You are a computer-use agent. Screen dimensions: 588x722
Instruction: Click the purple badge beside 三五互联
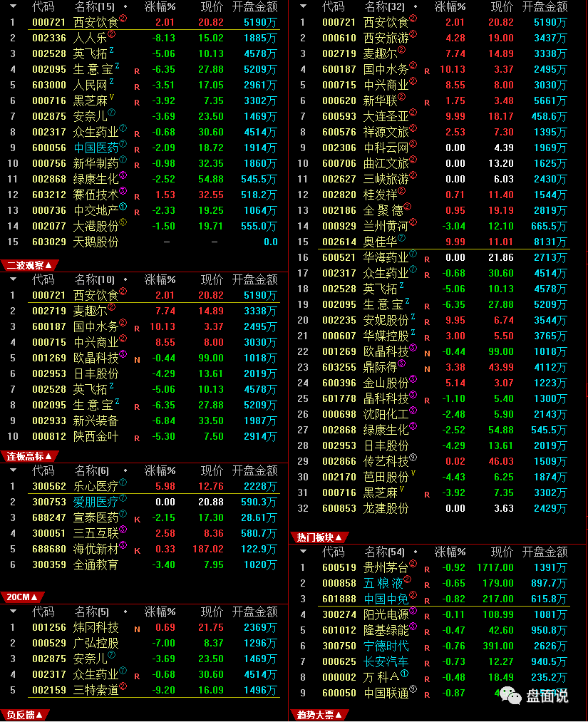click(x=123, y=529)
